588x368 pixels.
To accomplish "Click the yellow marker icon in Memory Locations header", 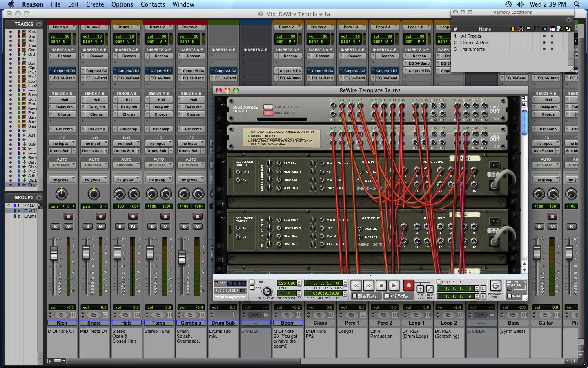I will pos(513,29).
